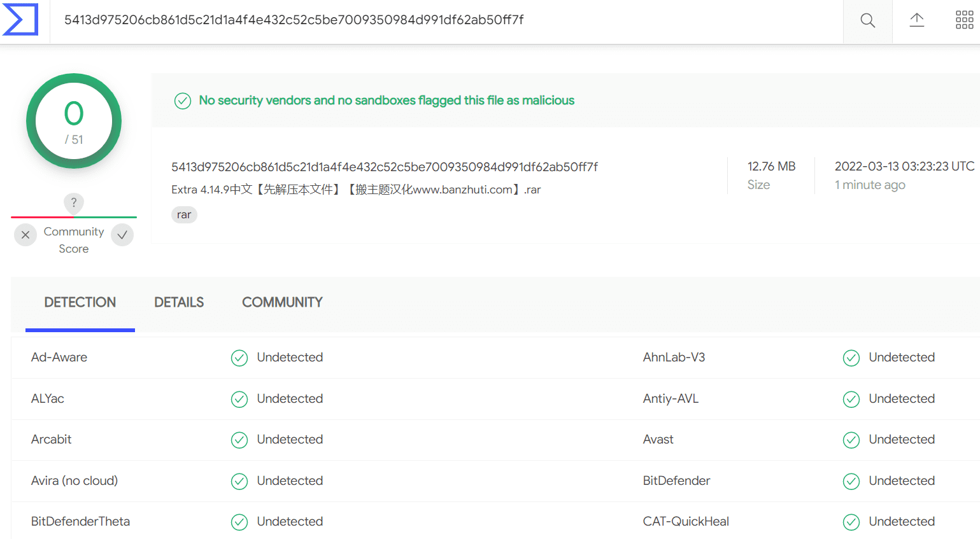980x539 pixels.
Task: Click the upload file arrow icon
Action: [916, 20]
